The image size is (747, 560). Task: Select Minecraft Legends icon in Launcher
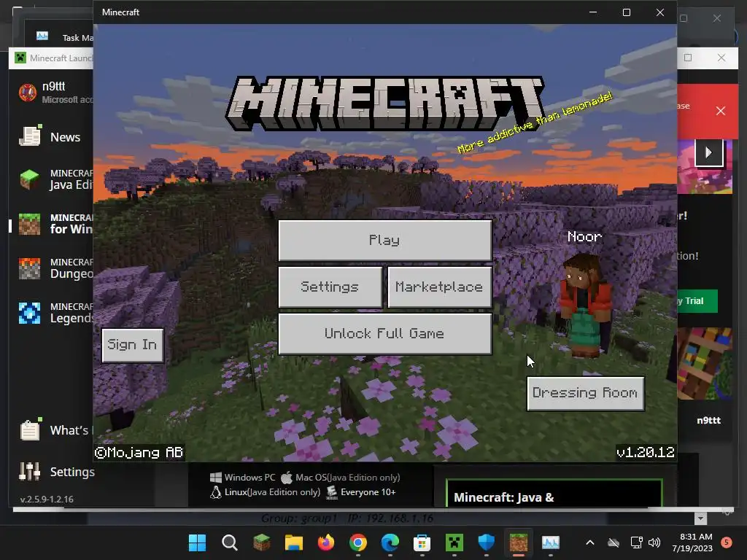pos(29,313)
